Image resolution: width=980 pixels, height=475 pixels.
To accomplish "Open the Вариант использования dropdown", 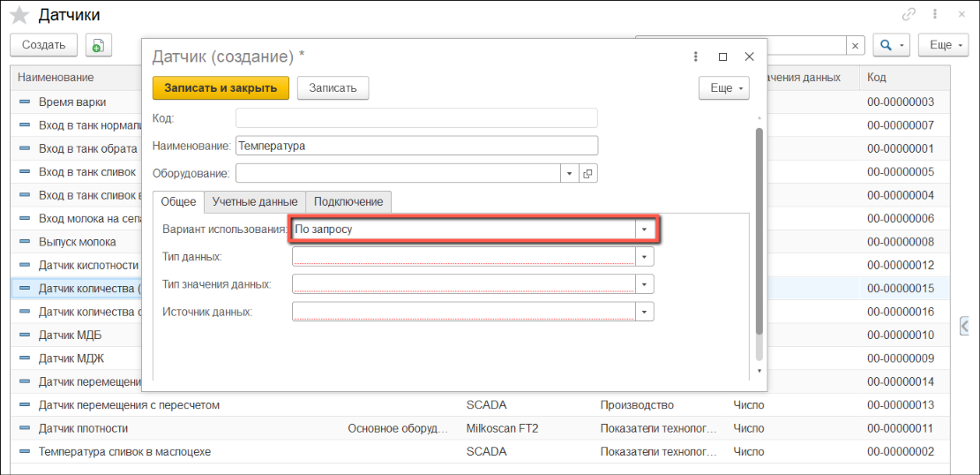I will (x=645, y=230).
